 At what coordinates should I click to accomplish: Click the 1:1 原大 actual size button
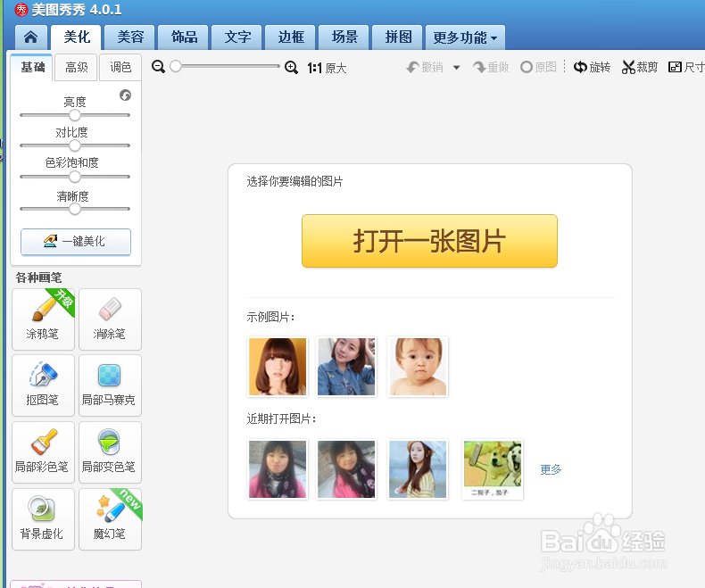pyautogui.click(x=327, y=68)
